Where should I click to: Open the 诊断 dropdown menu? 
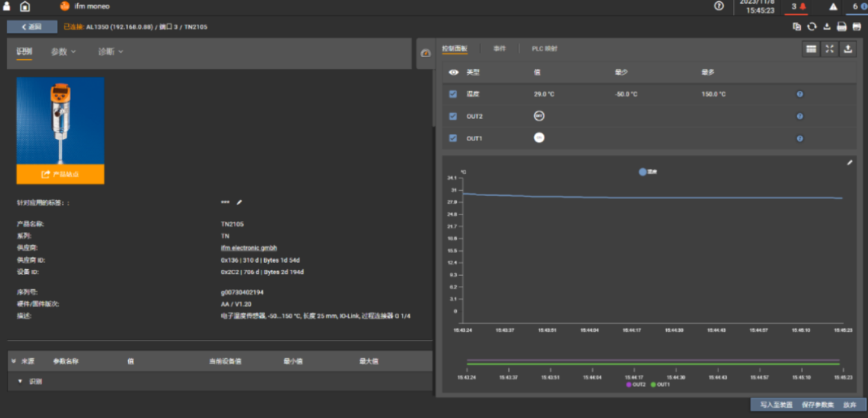[110, 52]
